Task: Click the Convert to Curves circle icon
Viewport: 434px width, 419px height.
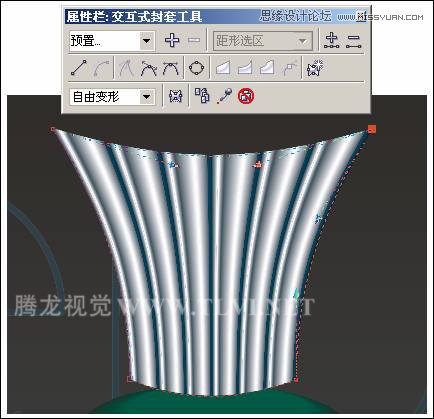Action: 196,68
